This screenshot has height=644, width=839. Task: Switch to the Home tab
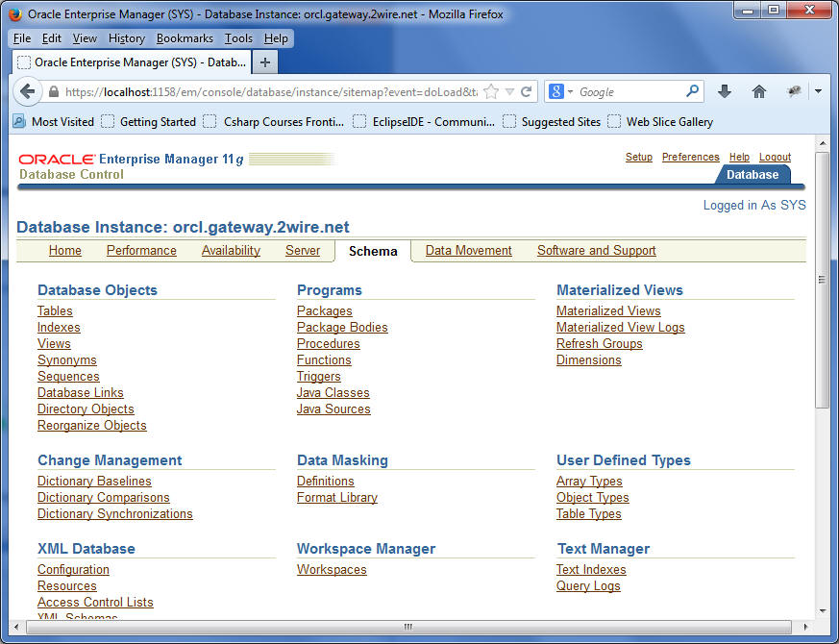pyautogui.click(x=64, y=251)
